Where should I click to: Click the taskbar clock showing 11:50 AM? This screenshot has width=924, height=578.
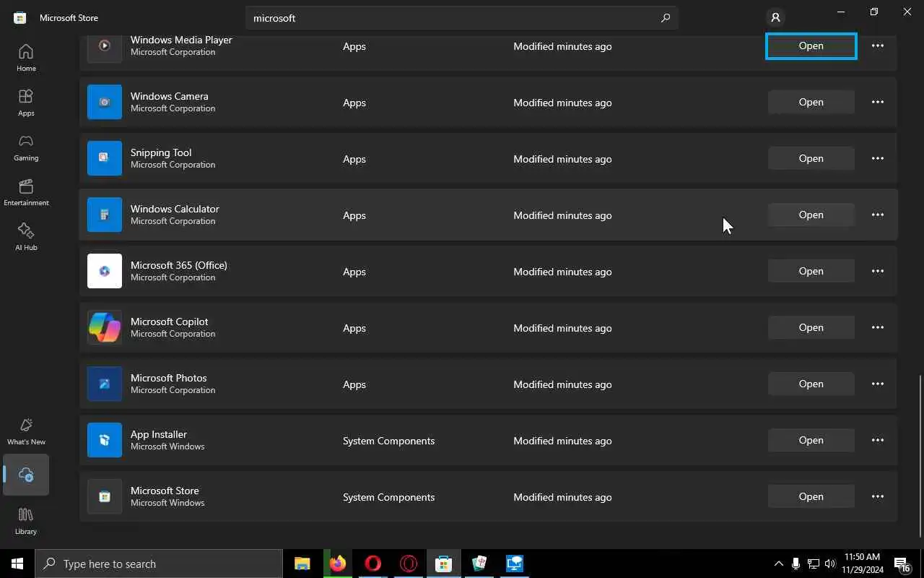point(862,564)
